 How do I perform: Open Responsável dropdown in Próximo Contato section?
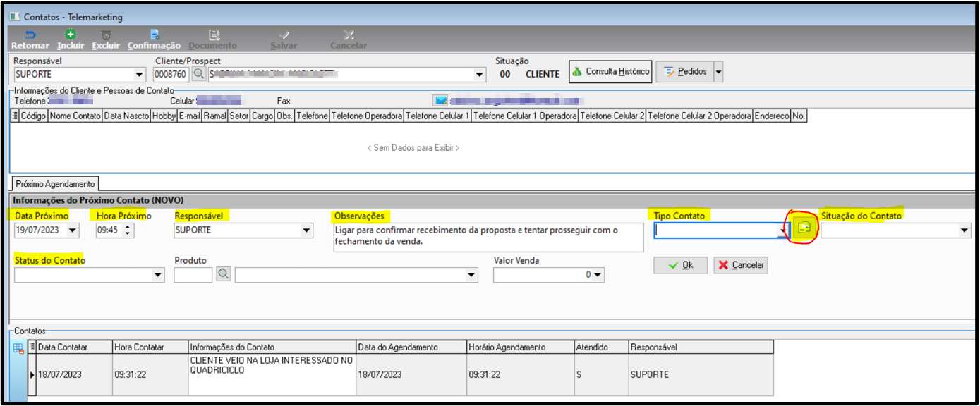tap(306, 230)
